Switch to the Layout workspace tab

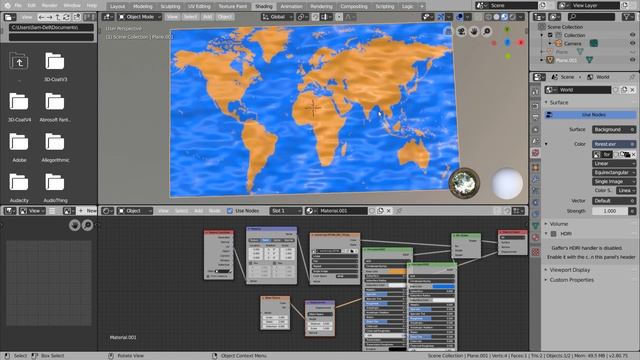click(x=118, y=6)
